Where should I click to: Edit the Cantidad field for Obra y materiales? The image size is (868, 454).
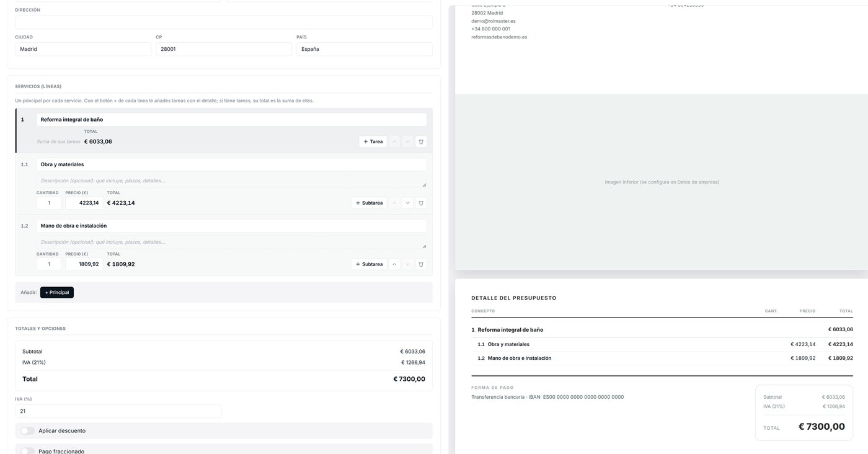click(x=49, y=203)
